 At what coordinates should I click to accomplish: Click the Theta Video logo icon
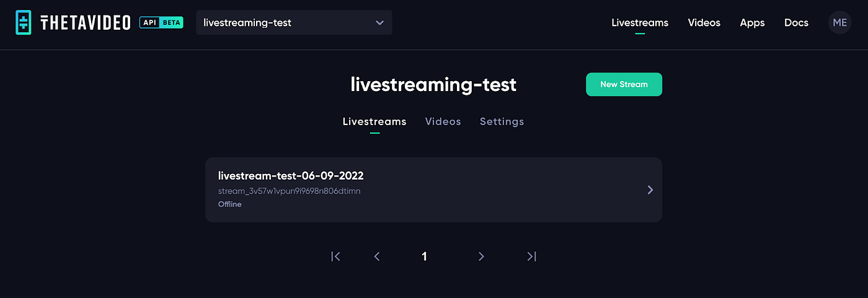[24, 22]
